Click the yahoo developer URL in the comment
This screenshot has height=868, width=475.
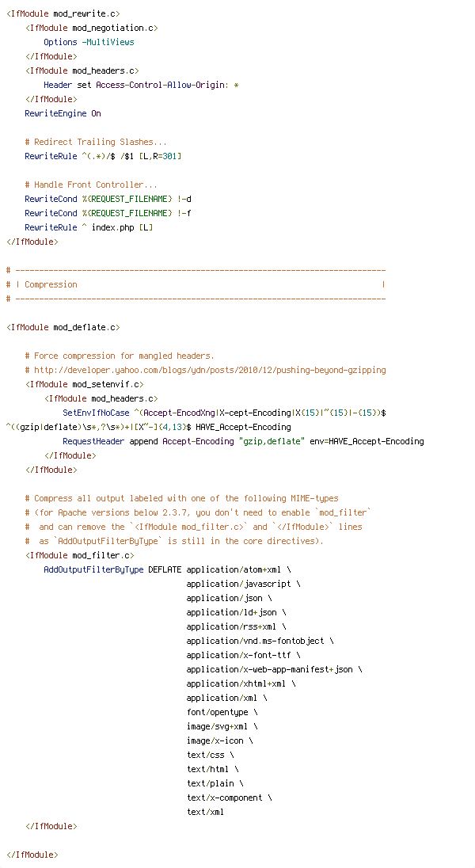click(x=210, y=370)
